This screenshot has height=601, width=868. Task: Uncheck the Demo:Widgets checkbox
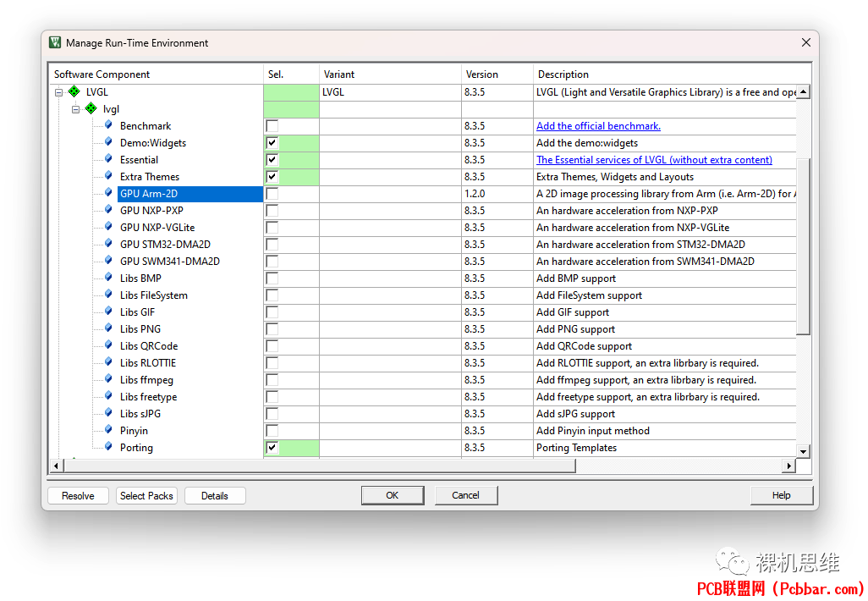coord(272,143)
